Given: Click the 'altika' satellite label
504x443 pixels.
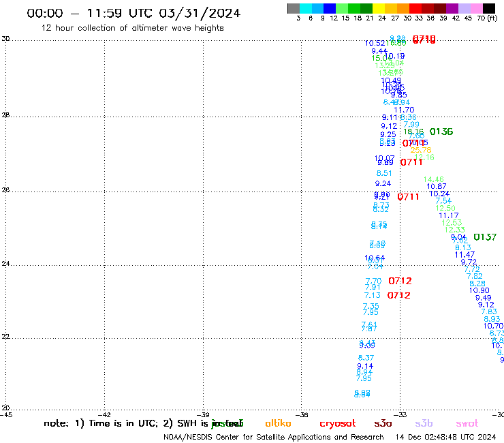Looking at the screenshot, I should pos(278,423).
